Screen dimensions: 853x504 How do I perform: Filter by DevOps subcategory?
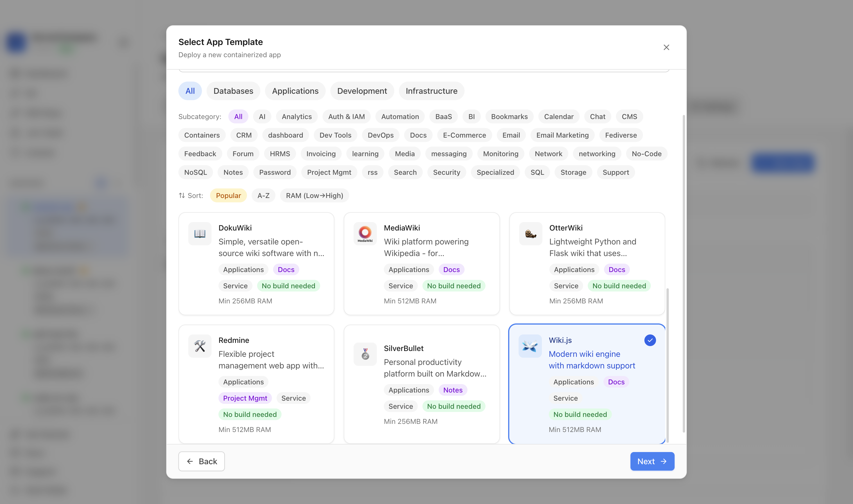(380, 135)
